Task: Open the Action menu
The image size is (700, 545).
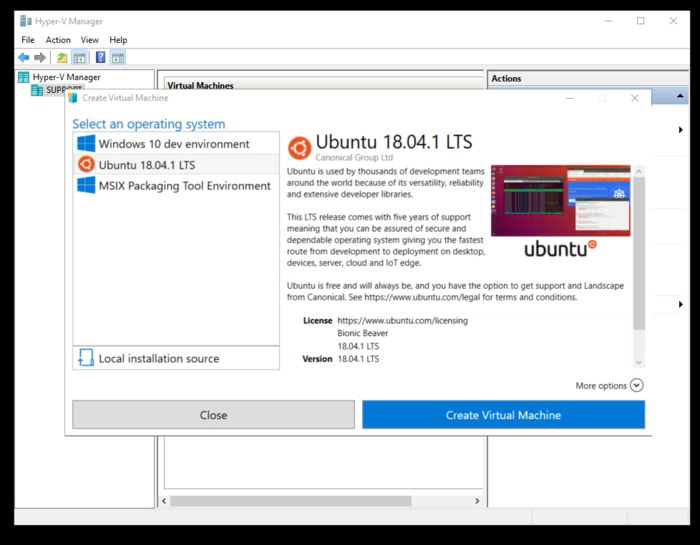Action: point(58,40)
